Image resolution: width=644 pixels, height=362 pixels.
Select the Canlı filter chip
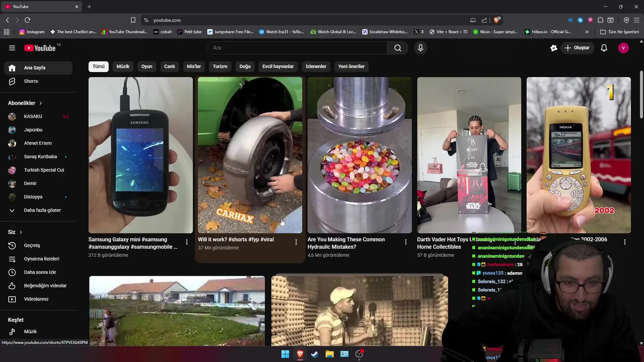coord(170,66)
